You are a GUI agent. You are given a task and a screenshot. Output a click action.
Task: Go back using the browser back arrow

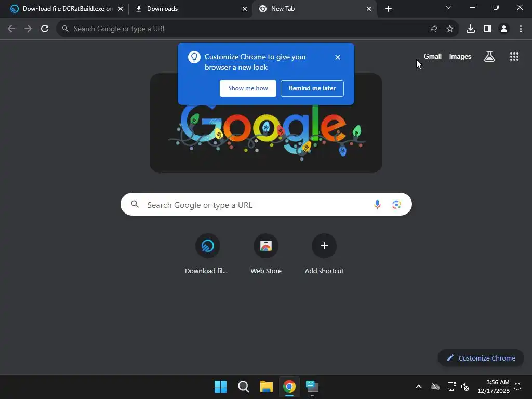pyautogui.click(x=11, y=29)
